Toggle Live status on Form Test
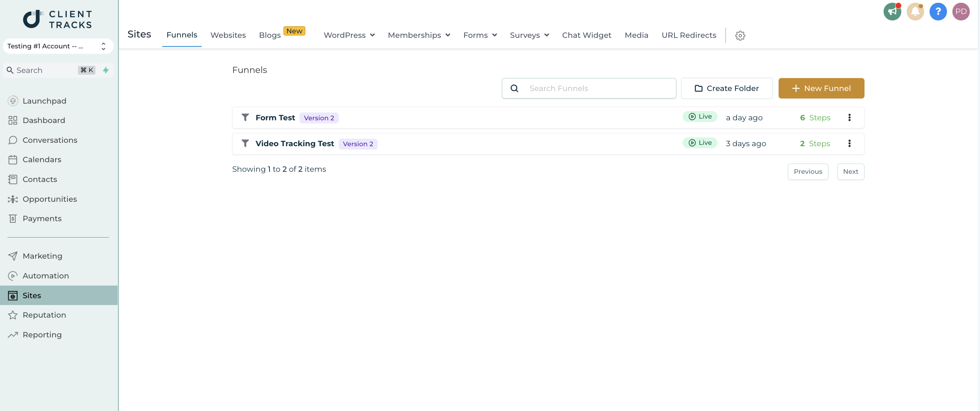The width and height of the screenshot is (980, 411). pos(699,117)
